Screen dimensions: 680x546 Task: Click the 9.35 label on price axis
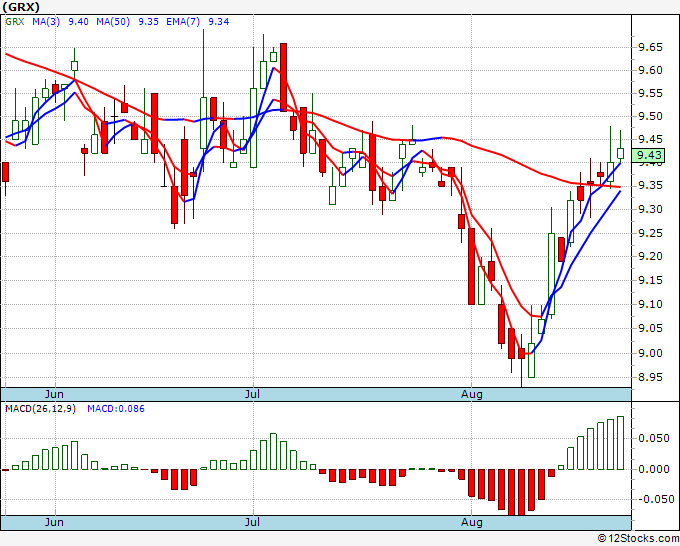pos(651,186)
